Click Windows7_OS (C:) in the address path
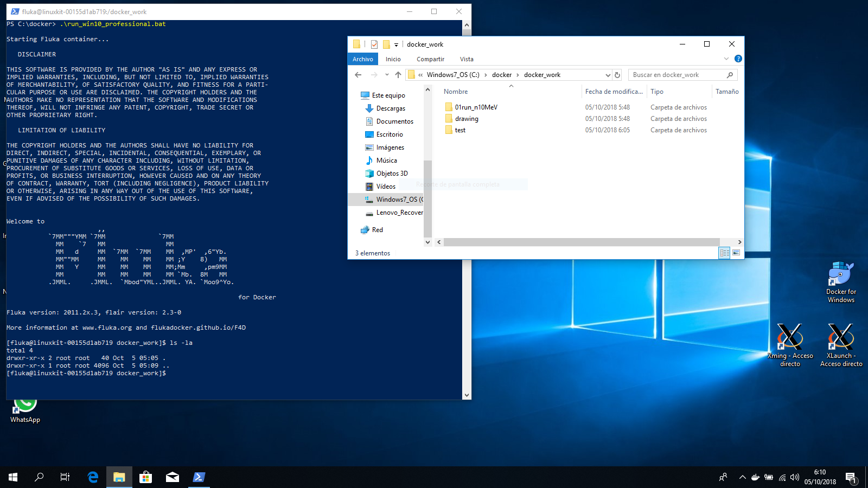Viewport: 868px width, 488px height. [453, 75]
